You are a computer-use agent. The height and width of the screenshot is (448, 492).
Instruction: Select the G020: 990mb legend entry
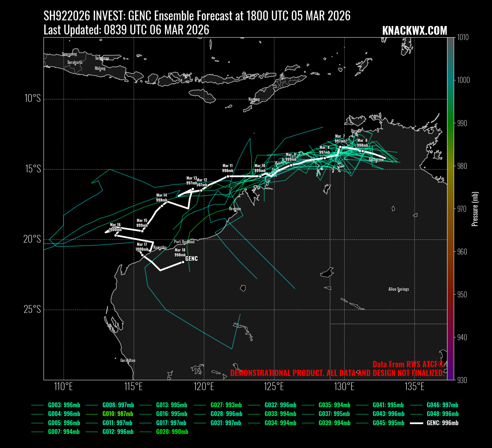click(x=172, y=432)
